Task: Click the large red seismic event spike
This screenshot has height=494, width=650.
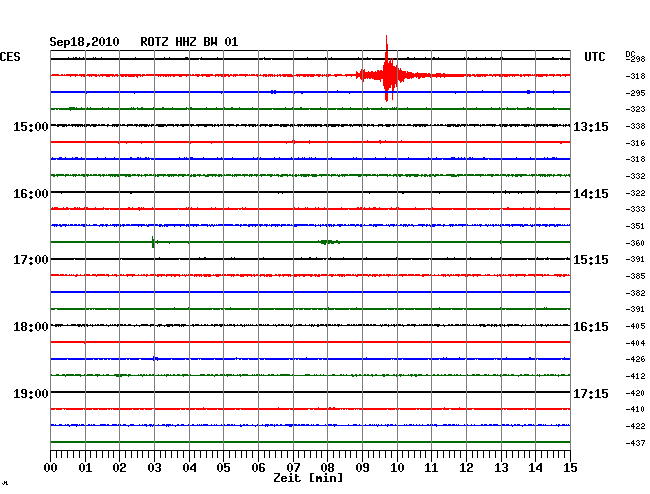Action: click(388, 70)
